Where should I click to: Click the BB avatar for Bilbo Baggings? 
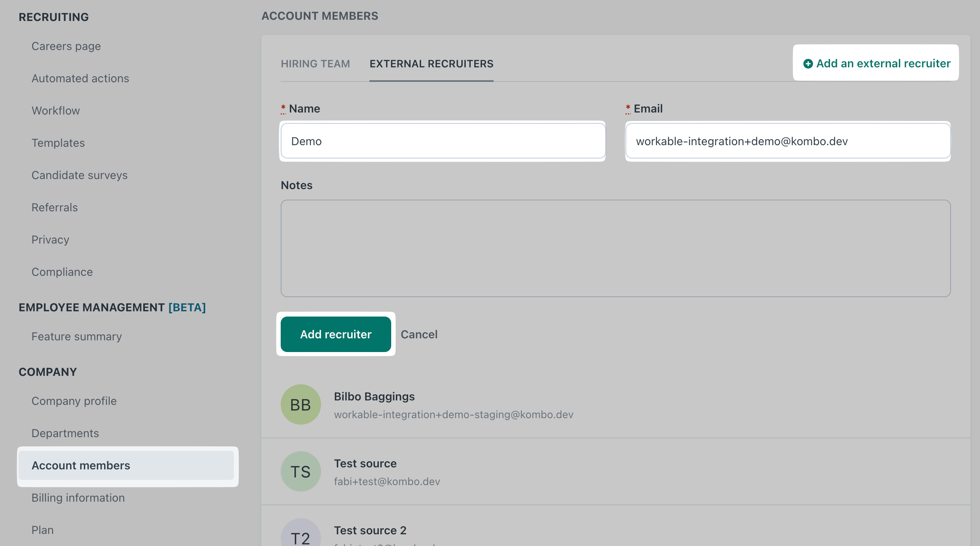[x=300, y=404]
